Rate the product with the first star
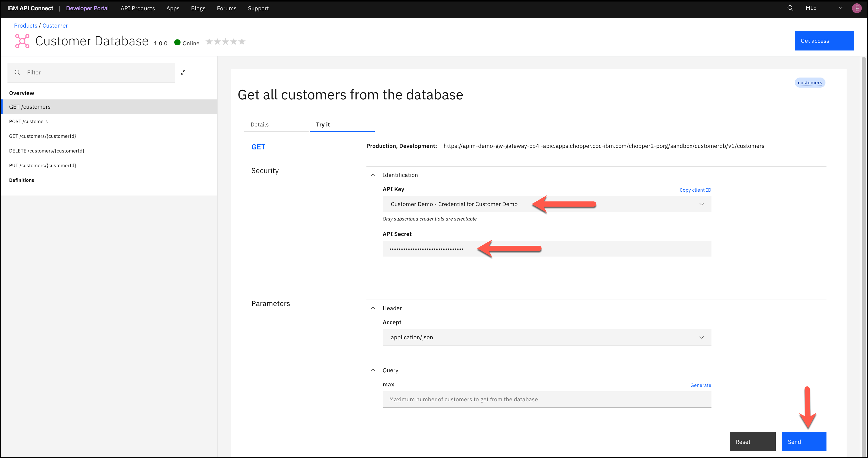This screenshot has height=458, width=868. click(209, 42)
